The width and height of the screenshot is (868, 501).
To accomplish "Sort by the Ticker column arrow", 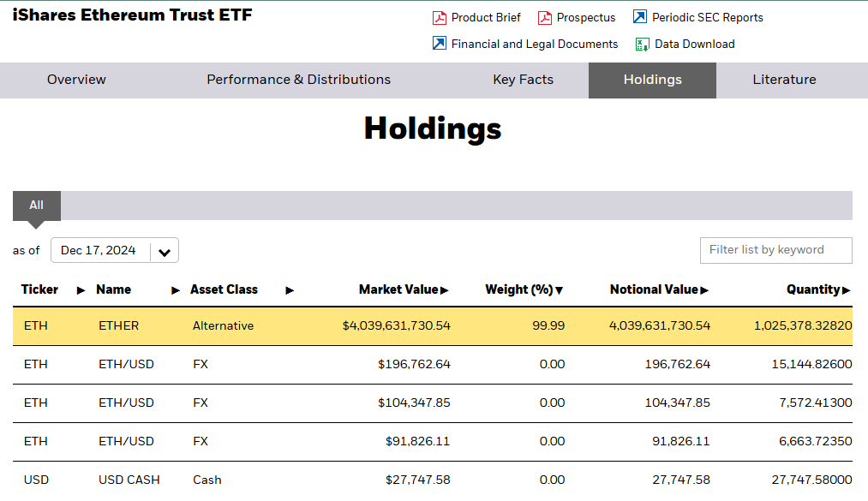I will tap(81, 290).
